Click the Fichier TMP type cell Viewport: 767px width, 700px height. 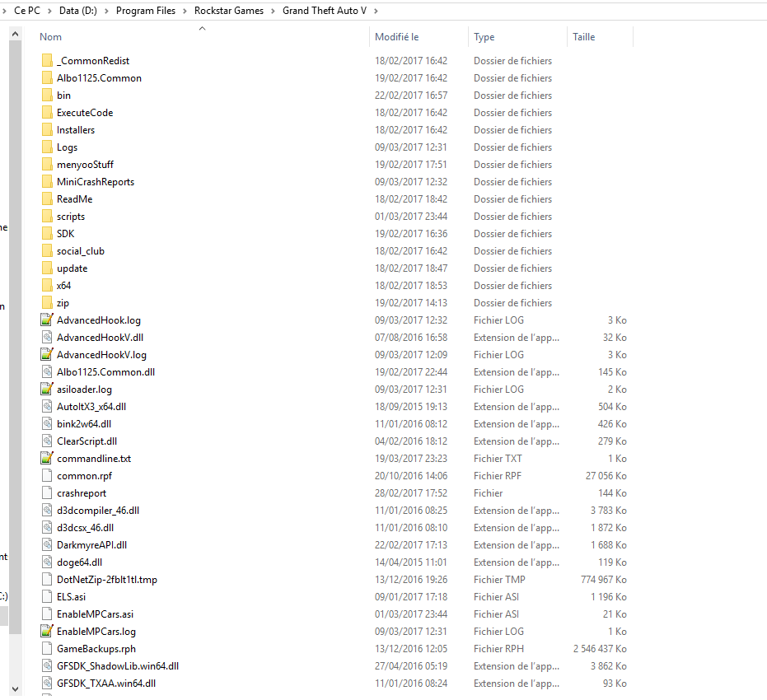click(x=499, y=580)
